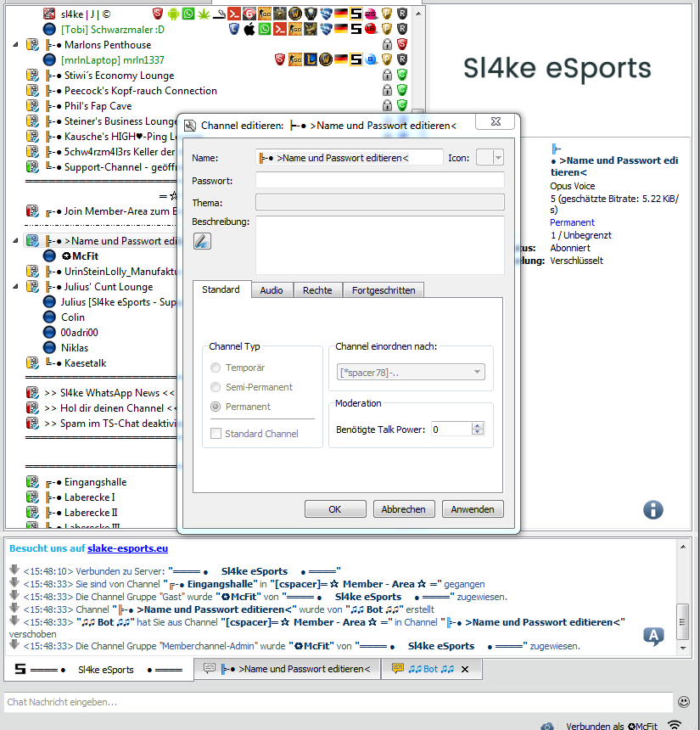This screenshot has height=730, width=700.
Task: Select the Permanent channel type
Action: 216,407
